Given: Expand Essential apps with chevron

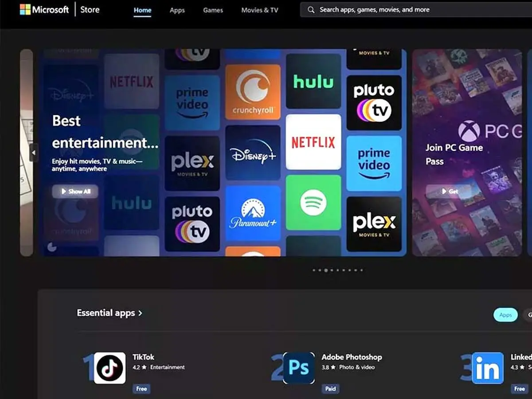Looking at the screenshot, I should coord(140,313).
